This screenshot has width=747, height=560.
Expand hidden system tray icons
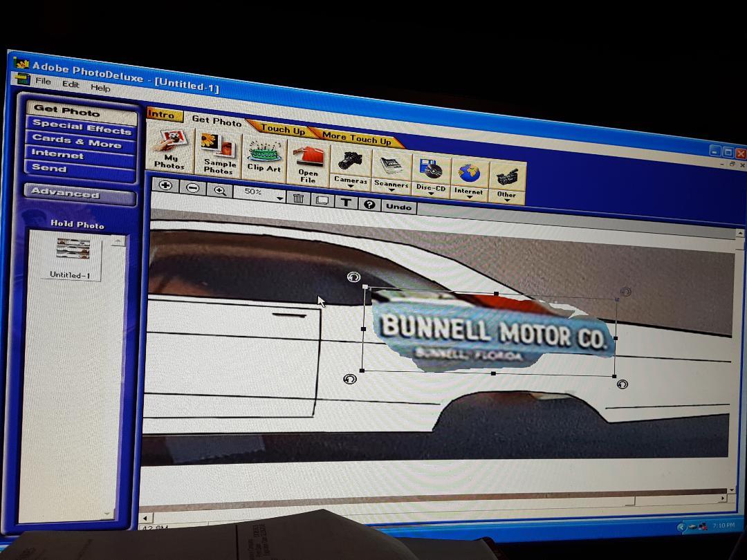click(681, 527)
